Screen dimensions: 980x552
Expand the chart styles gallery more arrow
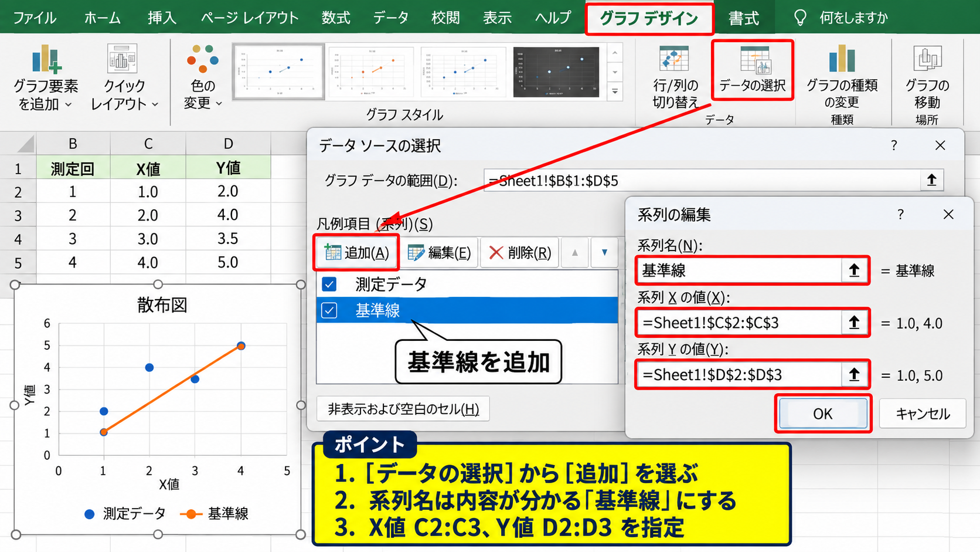615,91
